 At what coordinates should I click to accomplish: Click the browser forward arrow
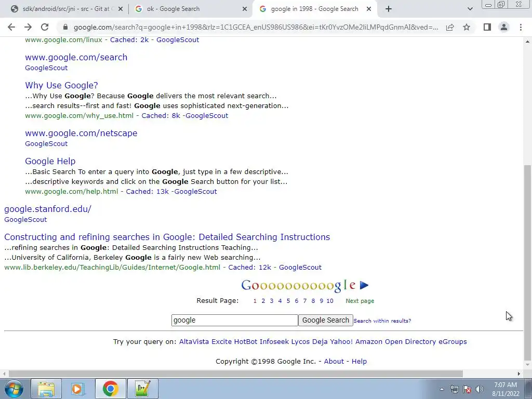[x=28, y=27]
